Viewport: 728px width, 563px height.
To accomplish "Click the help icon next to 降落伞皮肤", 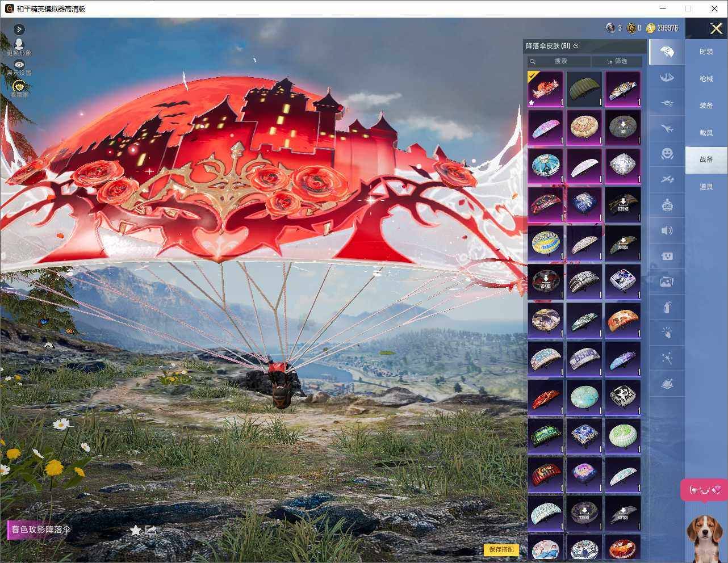I will pos(576,46).
